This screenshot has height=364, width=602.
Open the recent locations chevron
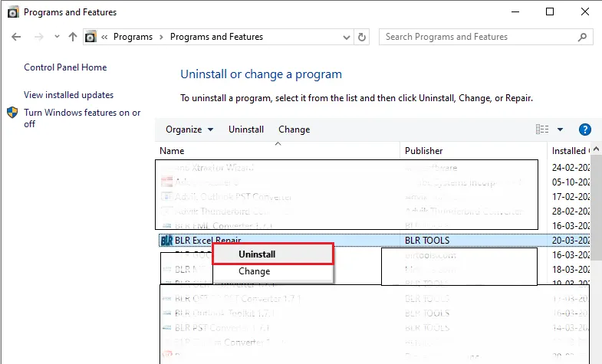[x=58, y=37]
